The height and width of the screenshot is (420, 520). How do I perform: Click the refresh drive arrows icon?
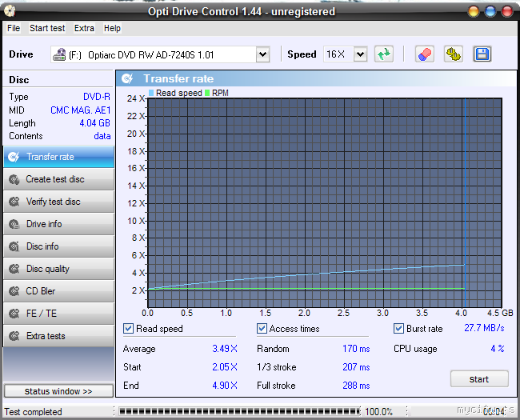coord(385,54)
